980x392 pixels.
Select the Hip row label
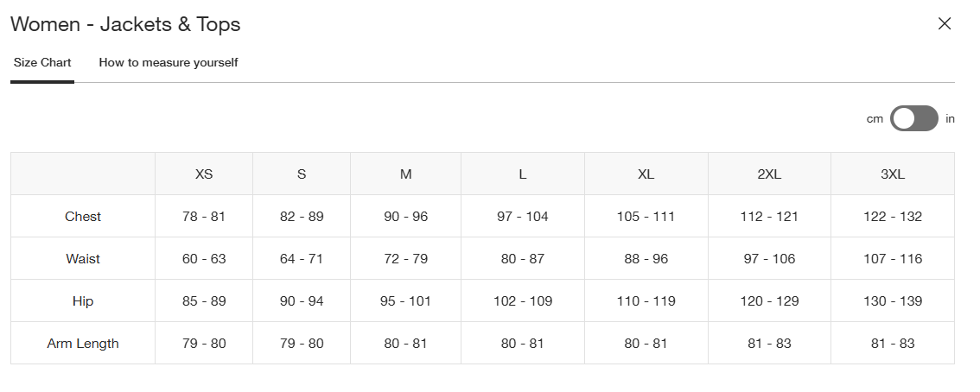click(x=83, y=301)
